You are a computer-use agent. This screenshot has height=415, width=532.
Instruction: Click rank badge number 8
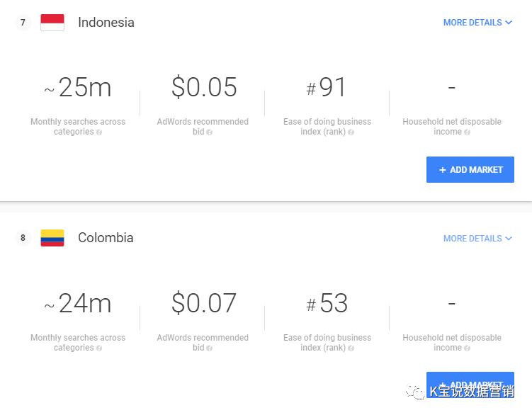(23, 238)
